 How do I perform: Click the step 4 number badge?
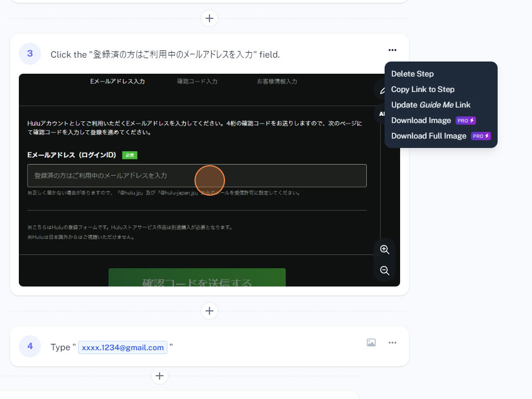(30, 346)
